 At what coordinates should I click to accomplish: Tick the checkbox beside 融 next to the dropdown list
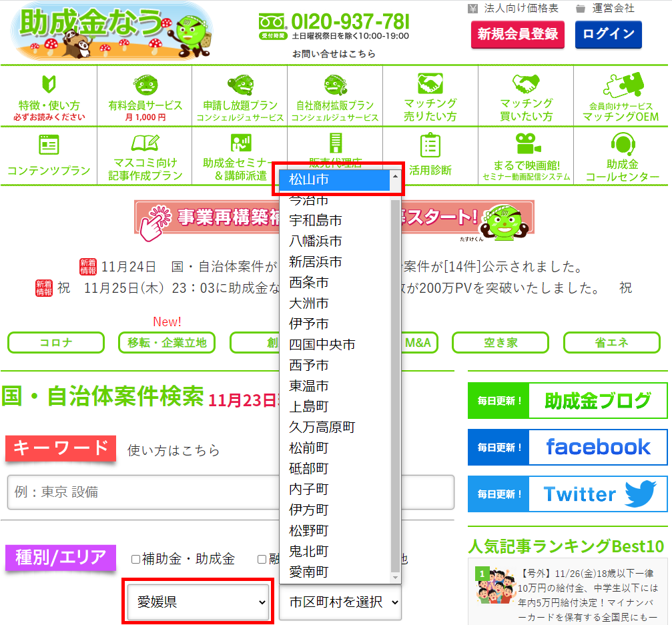coord(262,559)
